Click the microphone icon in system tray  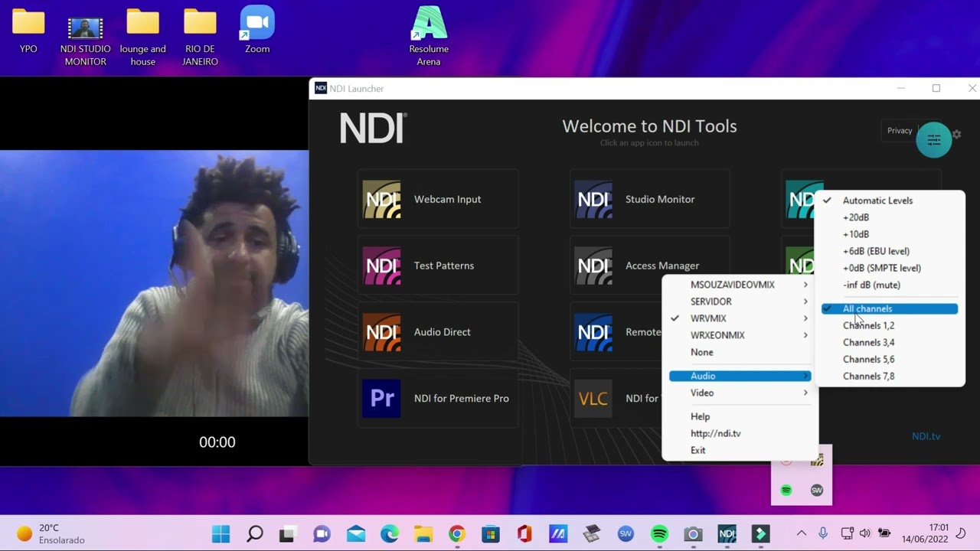click(823, 533)
